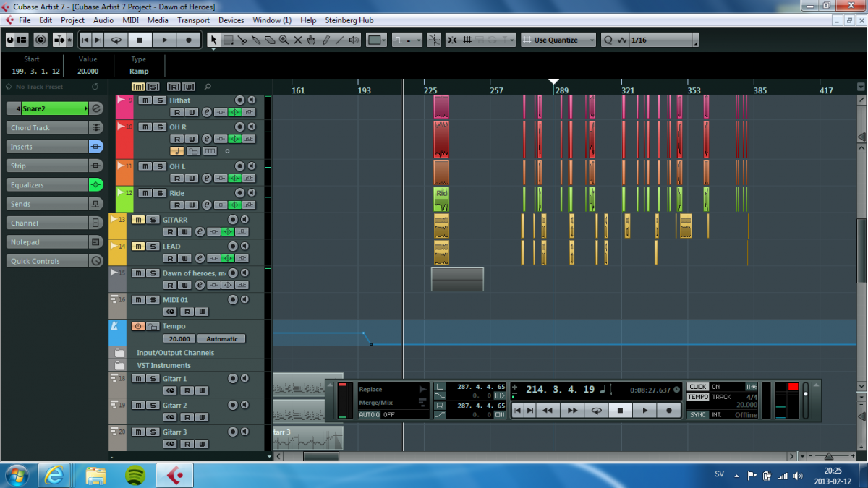The width and height of the screenshot is (868, 488).
Task: Toggle the toolbar Constrain Delay Compensation button
Action: pos(41,40)
